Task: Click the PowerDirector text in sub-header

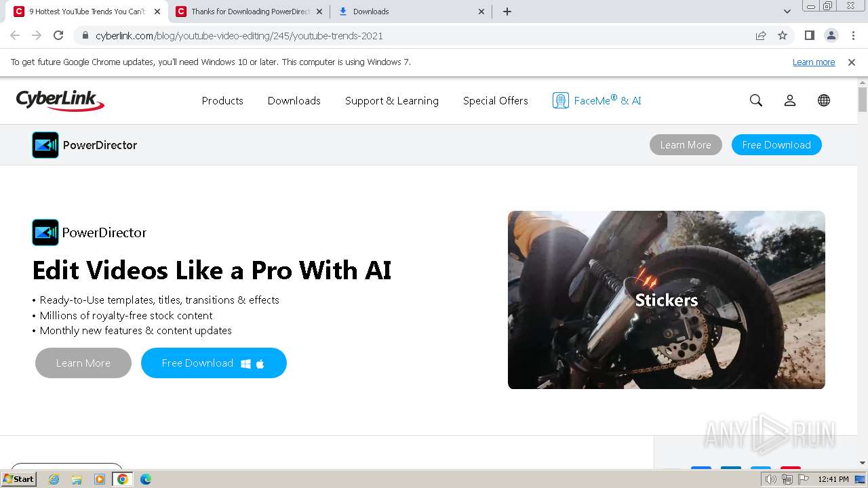Action: click(100, 145)
